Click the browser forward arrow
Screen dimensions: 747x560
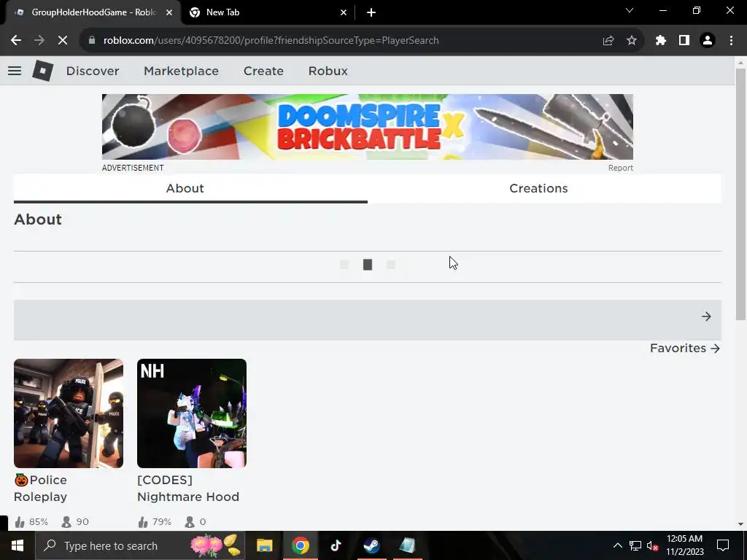point(39,41)
